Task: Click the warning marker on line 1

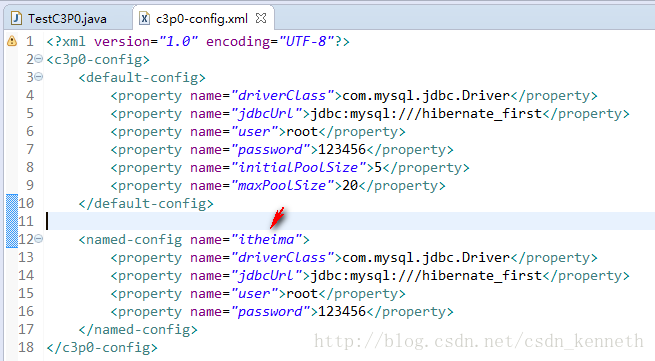Action: [x=12, y=41]
